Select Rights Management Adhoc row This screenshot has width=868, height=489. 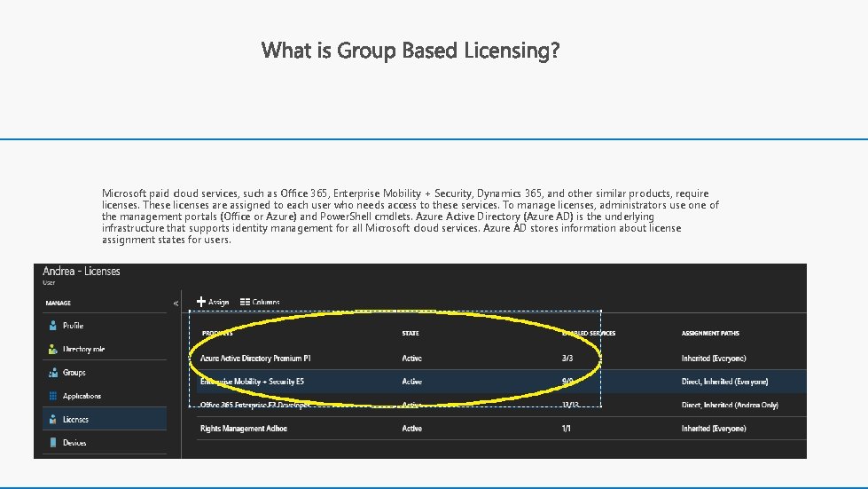click(502, 429)
